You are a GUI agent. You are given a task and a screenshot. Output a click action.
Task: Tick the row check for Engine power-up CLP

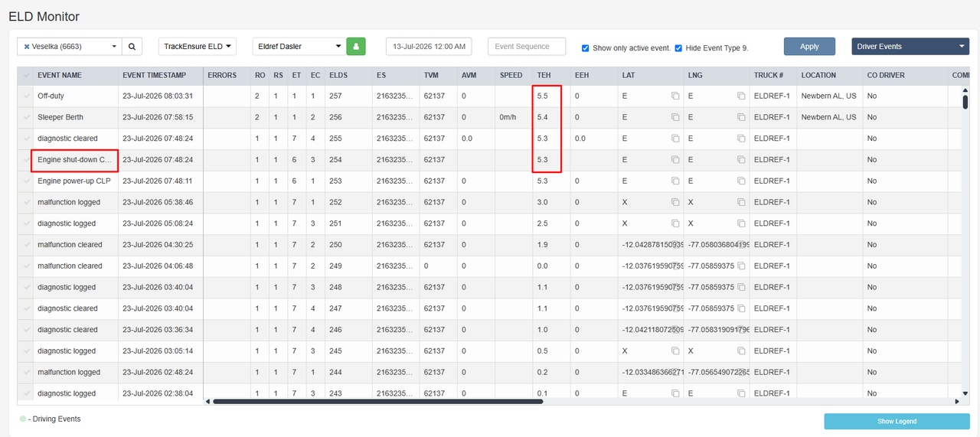click(x=27, y=181)
